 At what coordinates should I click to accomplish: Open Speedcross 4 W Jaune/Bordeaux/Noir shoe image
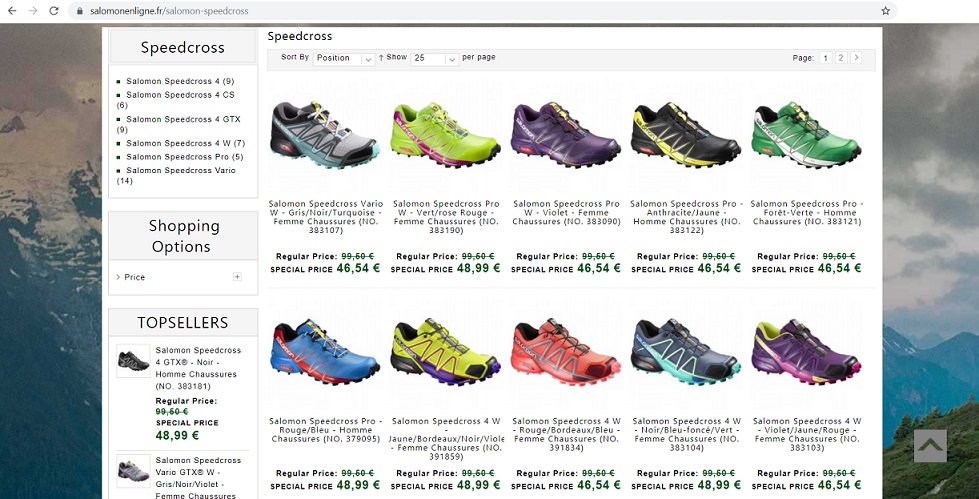(x=446, y=352)
